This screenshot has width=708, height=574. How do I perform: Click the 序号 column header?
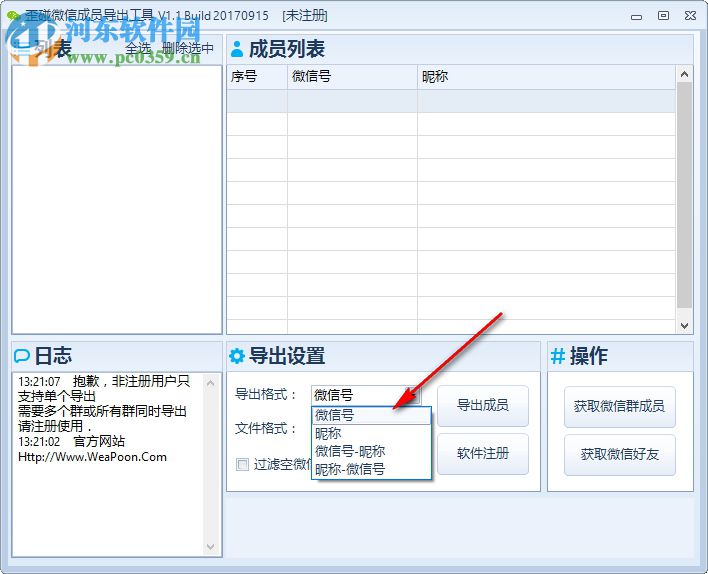click(257, 77)
